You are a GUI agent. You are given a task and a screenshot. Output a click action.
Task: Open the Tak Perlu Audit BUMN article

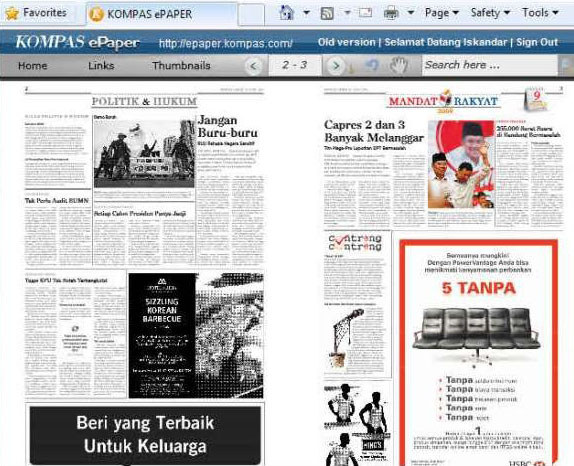57,201
